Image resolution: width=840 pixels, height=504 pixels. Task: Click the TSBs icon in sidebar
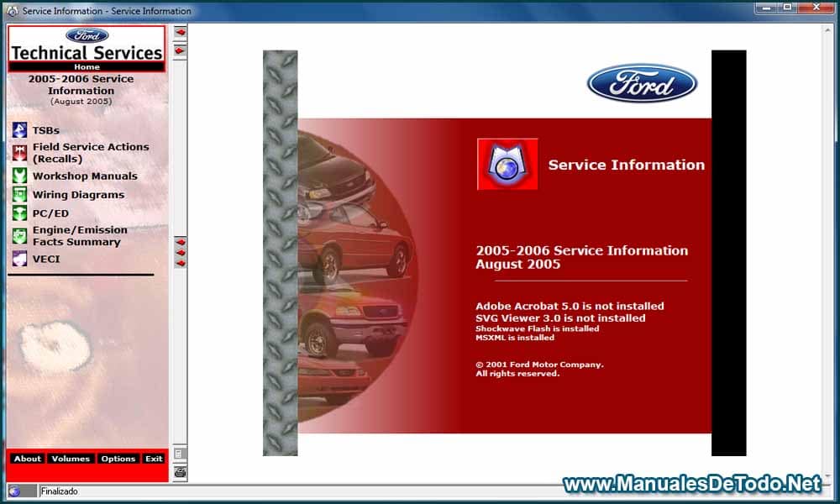(x=18, y=130)
